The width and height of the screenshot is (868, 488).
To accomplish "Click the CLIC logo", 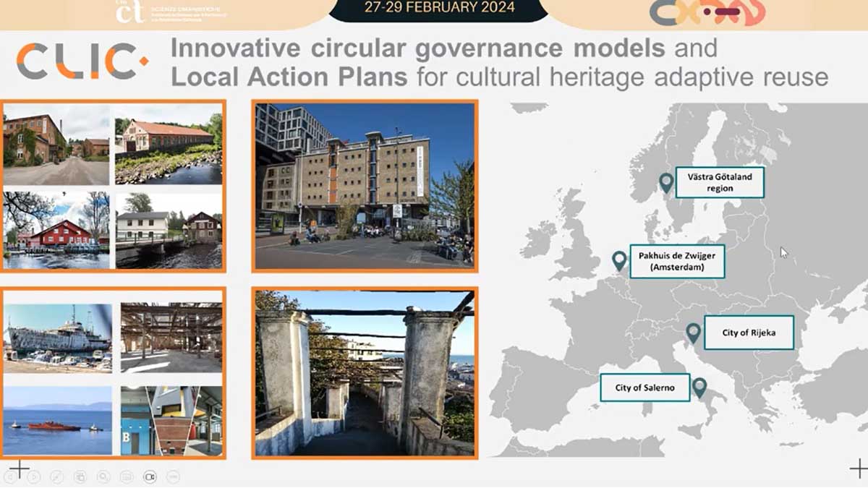I will (82, 61).
